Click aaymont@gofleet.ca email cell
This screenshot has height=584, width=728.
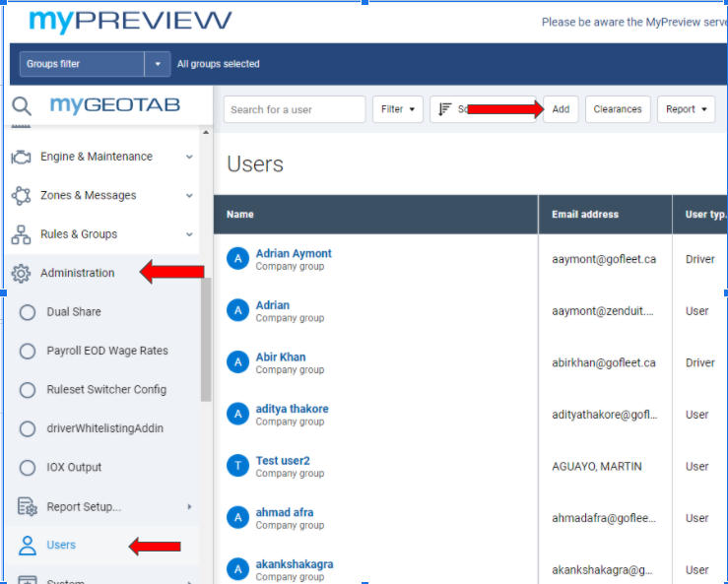(x=604, y=259)
